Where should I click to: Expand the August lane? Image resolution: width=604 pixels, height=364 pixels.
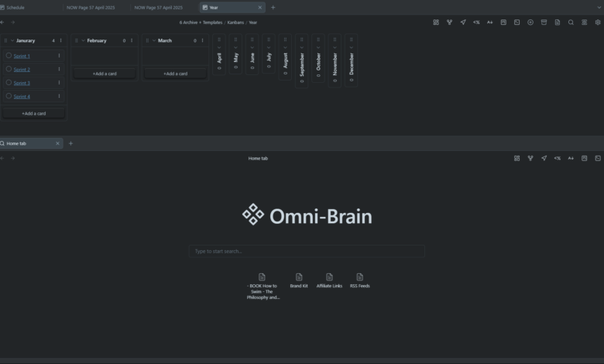pos(285,48)
